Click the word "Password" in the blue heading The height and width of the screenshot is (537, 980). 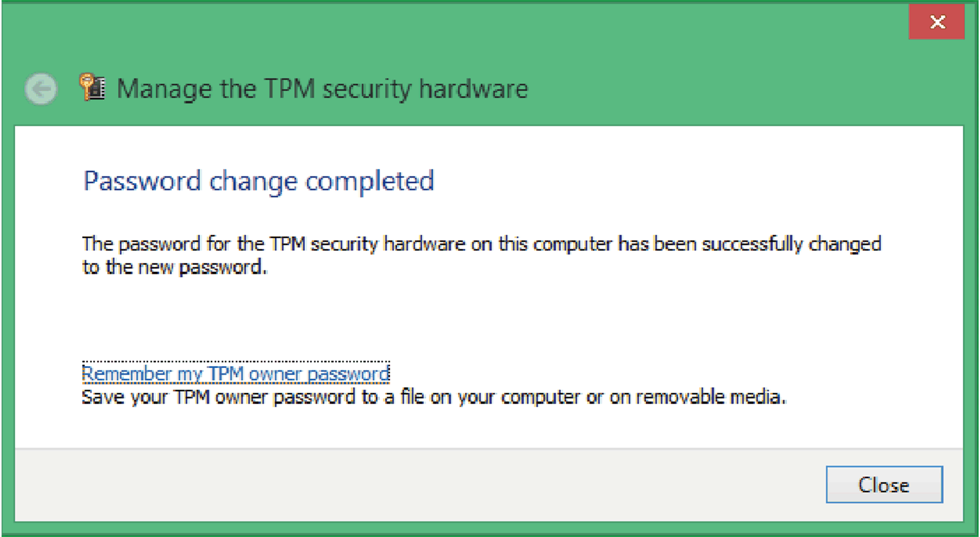point(142,181)
